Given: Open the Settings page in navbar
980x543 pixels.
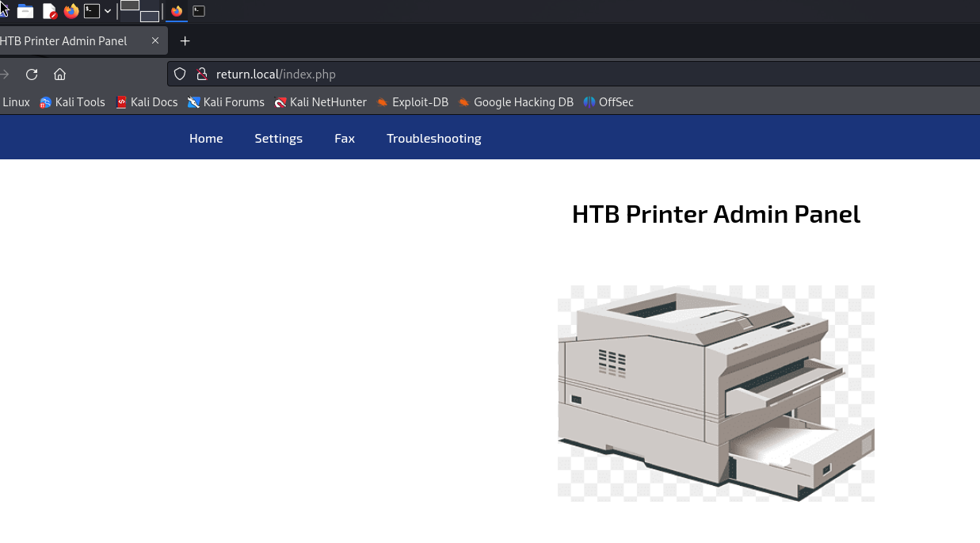Looking at the screenshot, I should tap(278, 138).
